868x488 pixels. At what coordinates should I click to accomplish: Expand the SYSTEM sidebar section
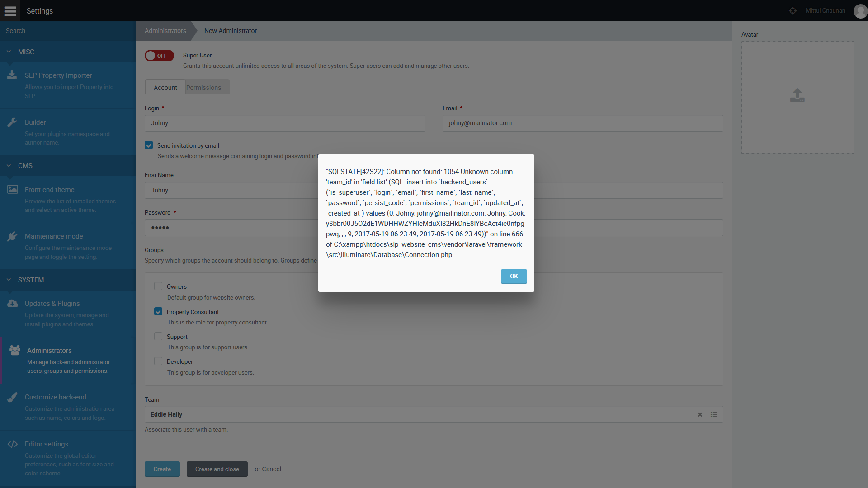[30, 280]
